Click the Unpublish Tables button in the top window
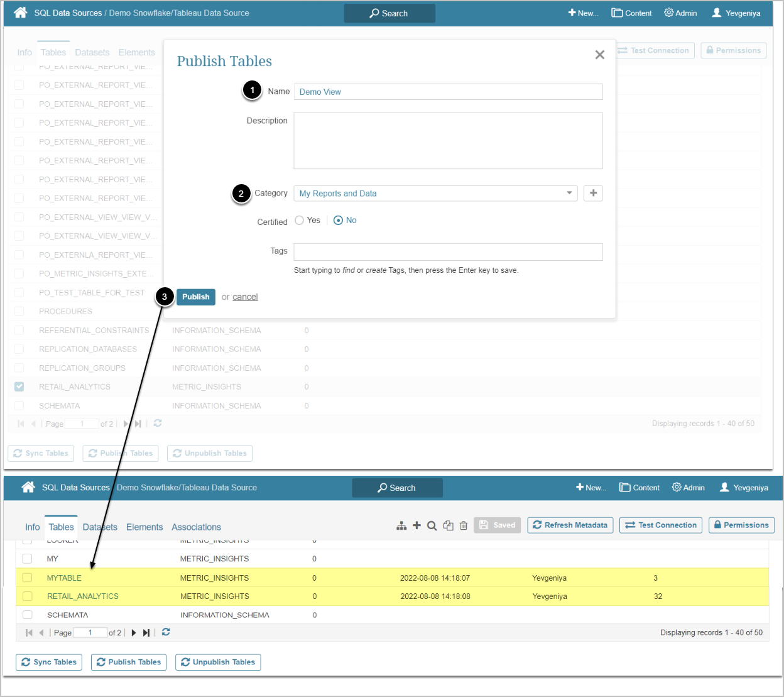The image size is (784, 697). (x=210, y=453)
